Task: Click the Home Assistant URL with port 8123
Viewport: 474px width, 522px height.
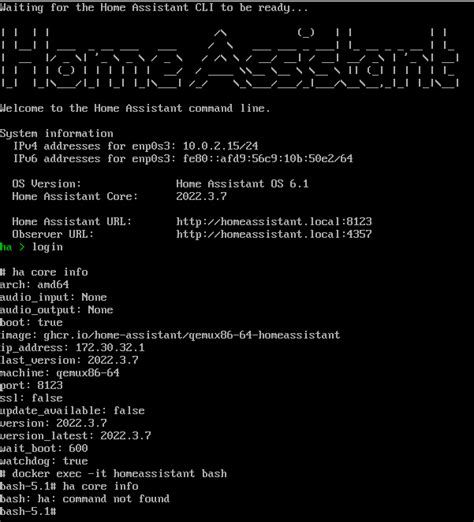Action: coord(274,221)
